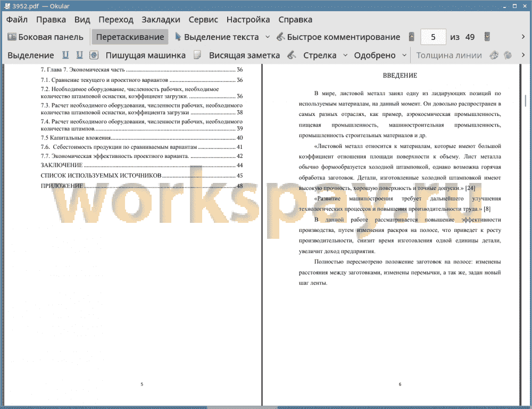Click the 'ВВЕДЕНИЕ' heading on the right page
This screenshot has height=409, width=532.
tap(400, 76)
